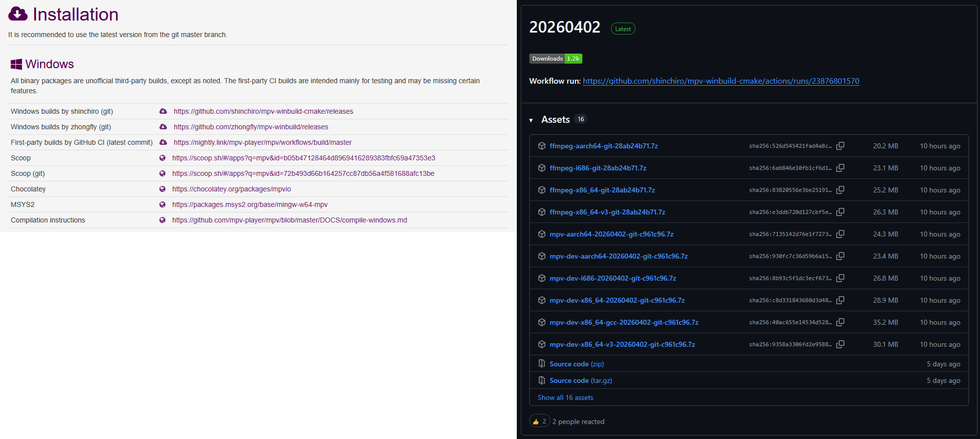Click package icon beside mpv-aarch64-20260402-git-c961c96.7z
This screenshot has width=980, height=439.
(542, 234)
